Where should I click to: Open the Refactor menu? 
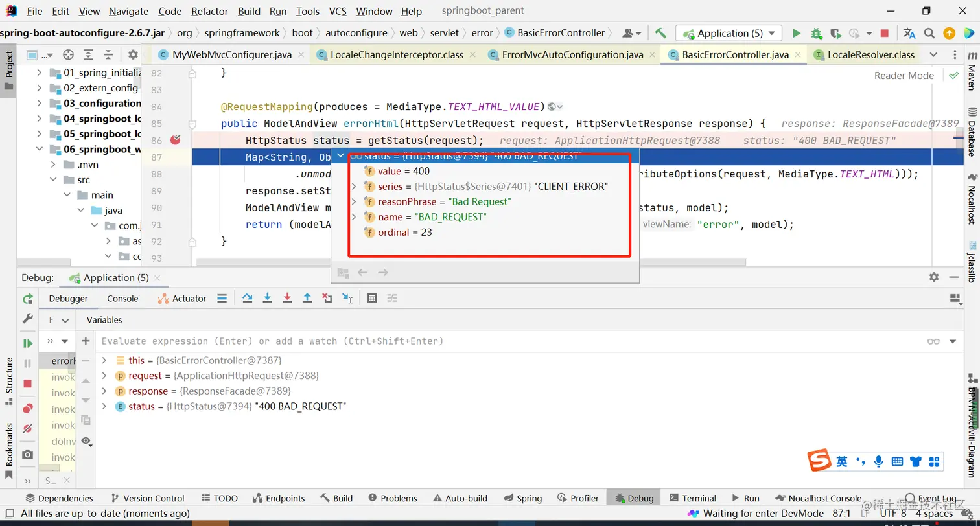tap(209, 11)
